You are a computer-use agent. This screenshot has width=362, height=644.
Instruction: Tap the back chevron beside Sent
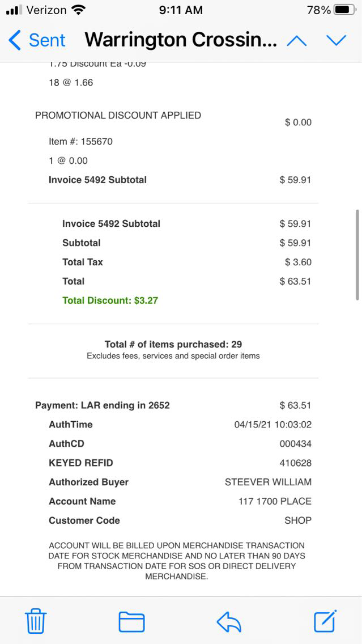(x=15, y=40)
